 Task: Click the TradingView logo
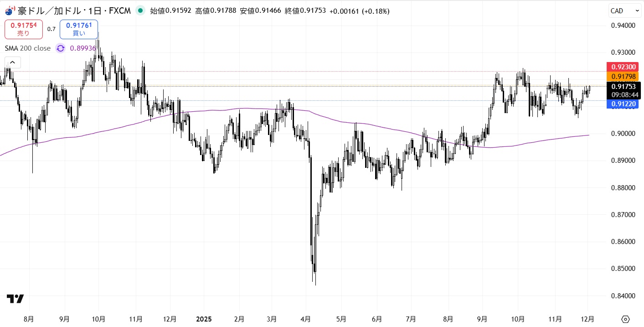tap(15, 299)
